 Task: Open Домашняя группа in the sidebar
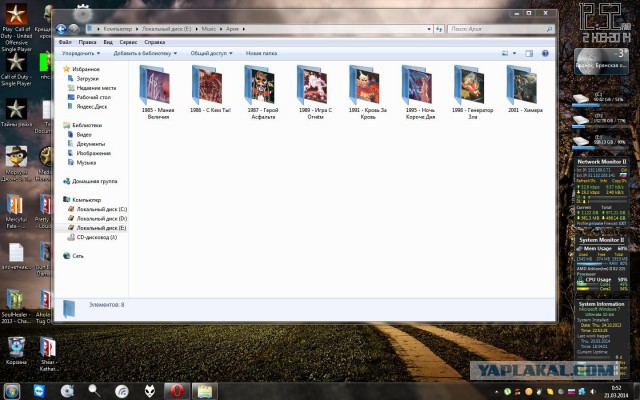[90, 181]
